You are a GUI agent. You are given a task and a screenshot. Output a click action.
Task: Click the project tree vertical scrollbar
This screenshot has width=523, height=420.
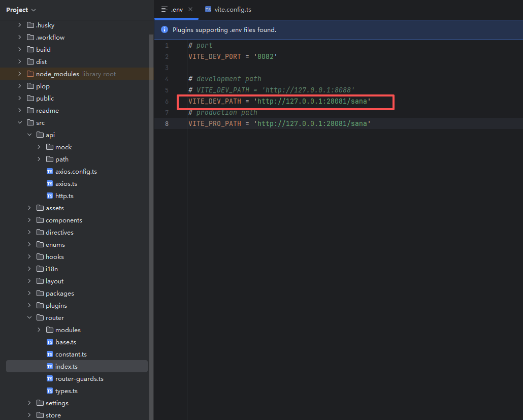click(x=151, y=203)
